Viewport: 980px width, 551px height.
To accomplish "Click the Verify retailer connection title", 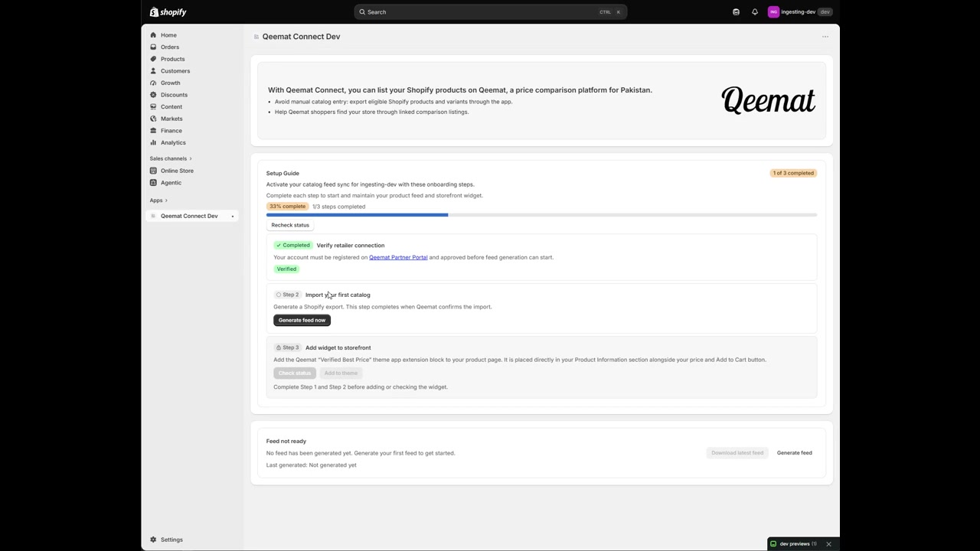I will (x=351, y=246).
